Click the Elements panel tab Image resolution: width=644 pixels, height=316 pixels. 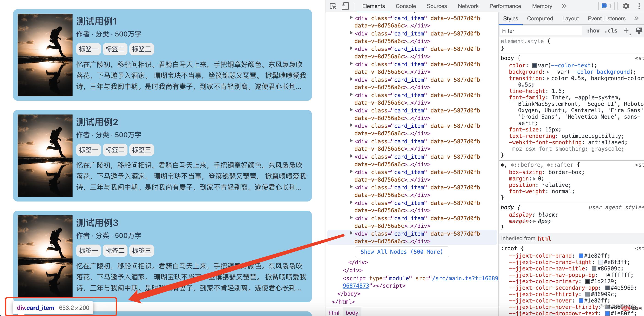point(373,7)
